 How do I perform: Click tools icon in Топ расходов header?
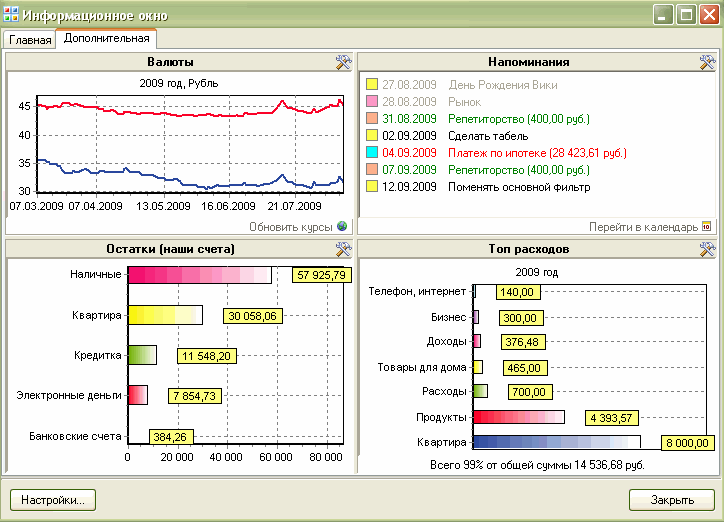tap(707, 248)
